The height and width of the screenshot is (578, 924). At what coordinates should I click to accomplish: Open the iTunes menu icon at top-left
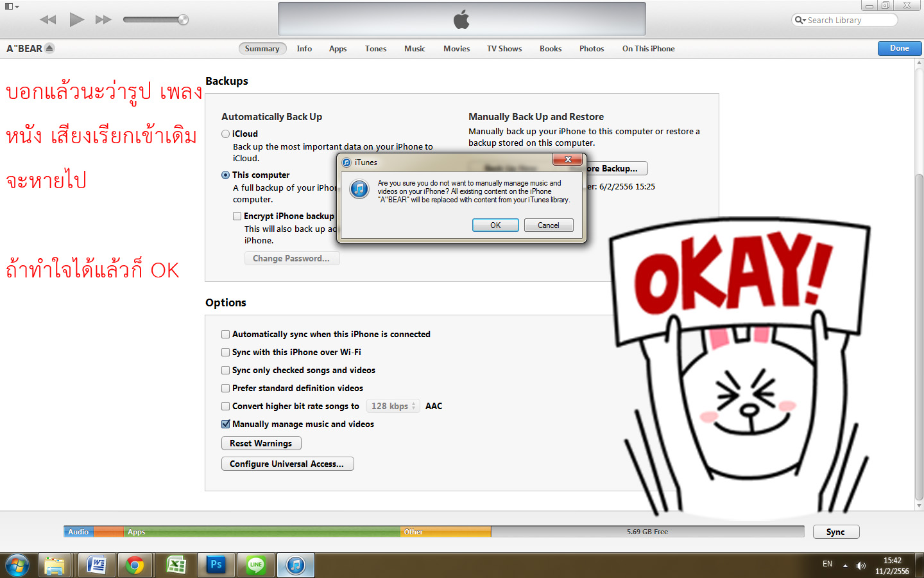12,6
